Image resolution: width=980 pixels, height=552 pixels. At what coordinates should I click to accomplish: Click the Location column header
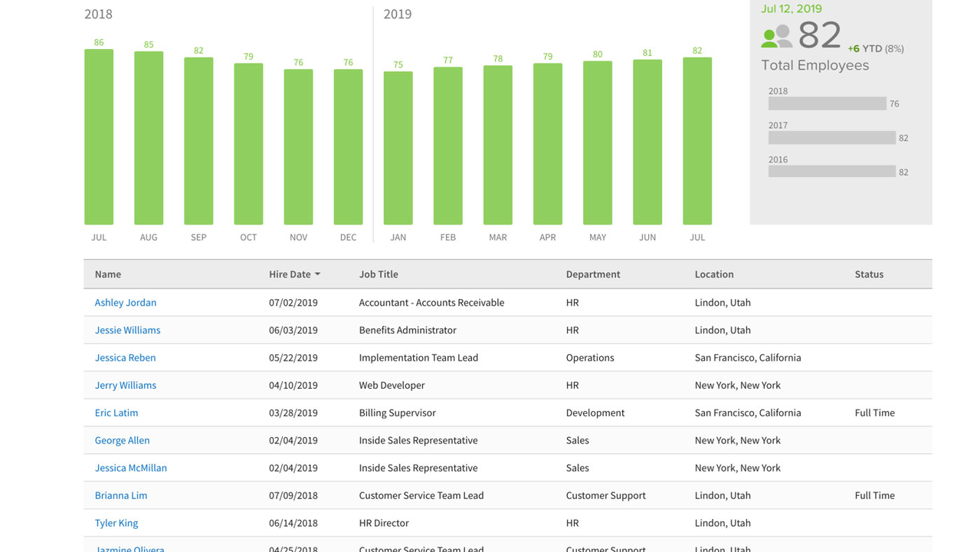(x=714, y=274)
